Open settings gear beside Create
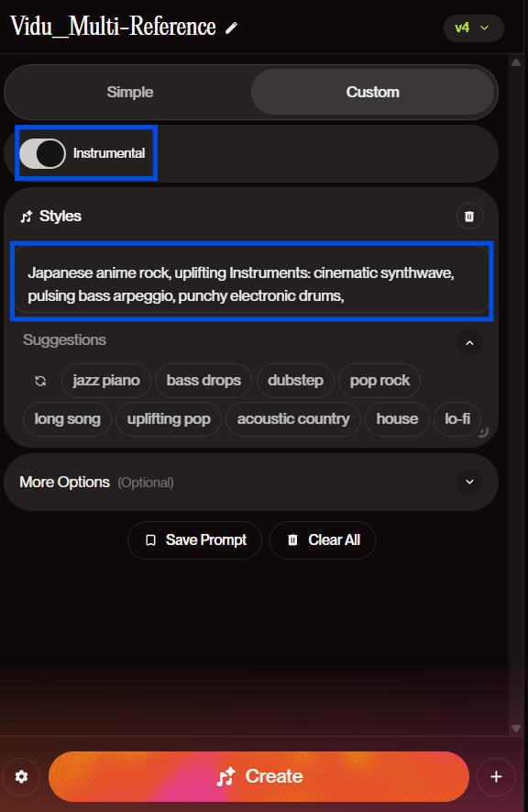This screenshot has width=528, height=812. 21,777
